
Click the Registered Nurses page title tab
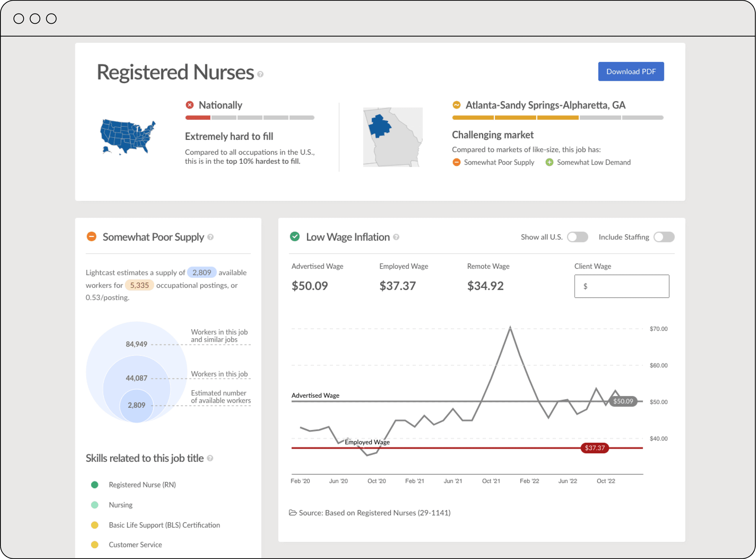click(173, 71)
